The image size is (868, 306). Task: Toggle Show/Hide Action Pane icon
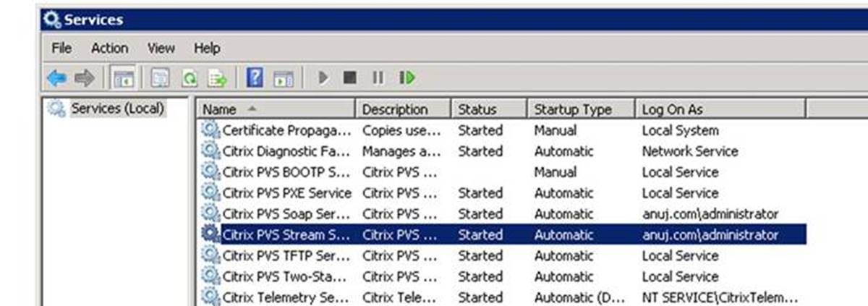tap(283, 77)
